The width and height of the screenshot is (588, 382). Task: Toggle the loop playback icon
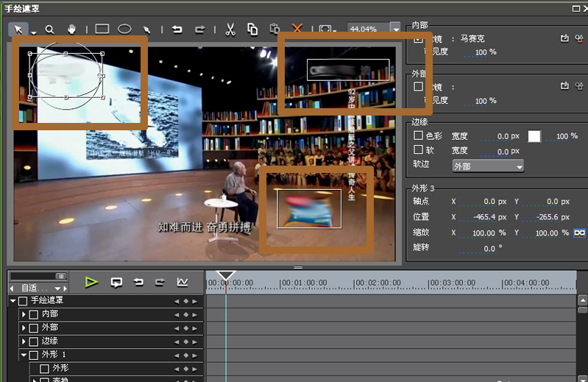pyautogui.click(x=116, y=282)
